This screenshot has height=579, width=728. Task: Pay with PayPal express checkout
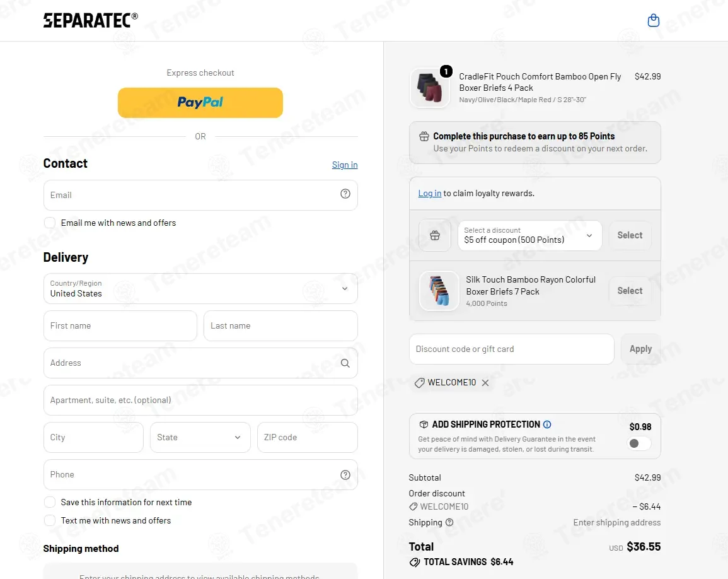(200, 103)
